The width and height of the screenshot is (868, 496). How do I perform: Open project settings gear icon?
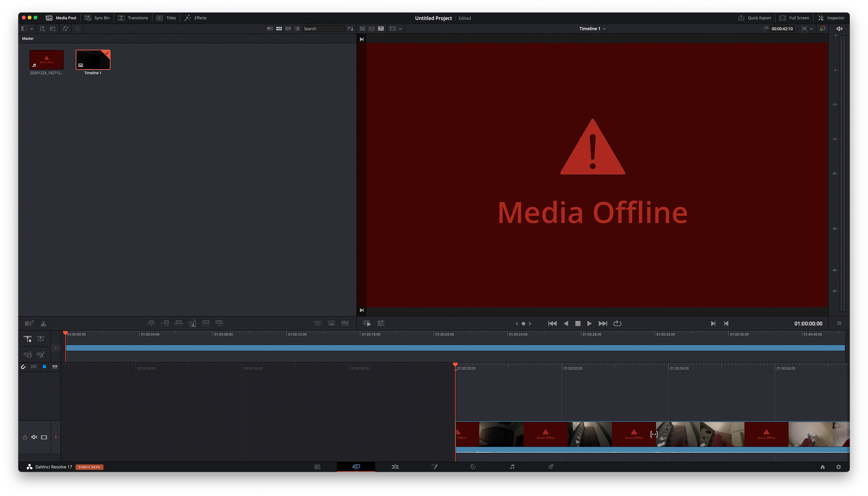tap(838, 467)
